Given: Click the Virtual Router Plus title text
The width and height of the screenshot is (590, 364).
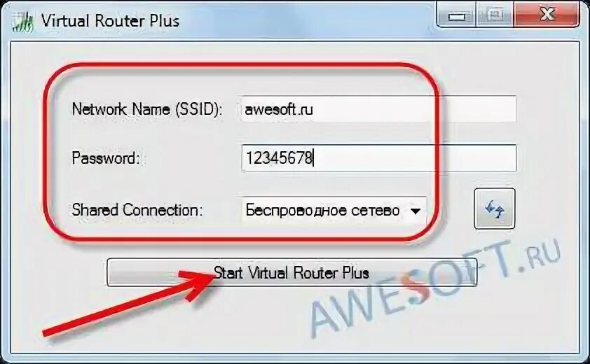Looking at the screenshot, I should coord(110,21).
